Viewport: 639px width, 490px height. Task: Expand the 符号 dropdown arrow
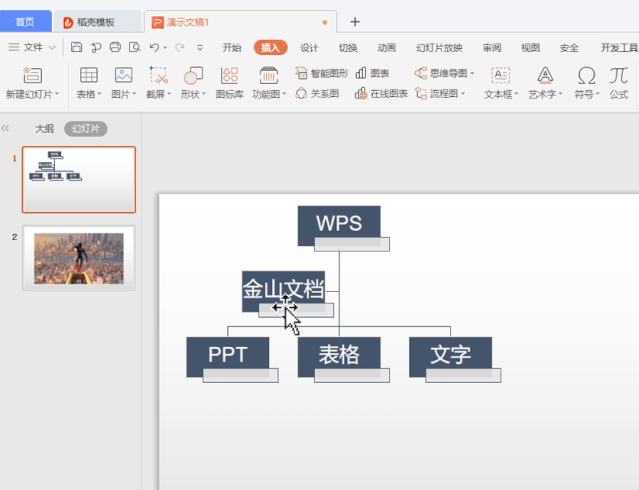598,94
